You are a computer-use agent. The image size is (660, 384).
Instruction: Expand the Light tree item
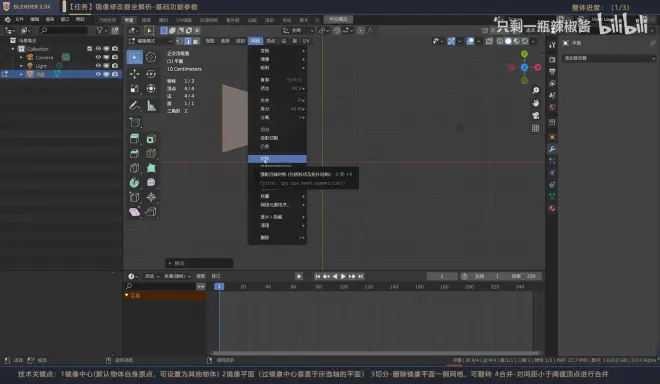[21, 66]
